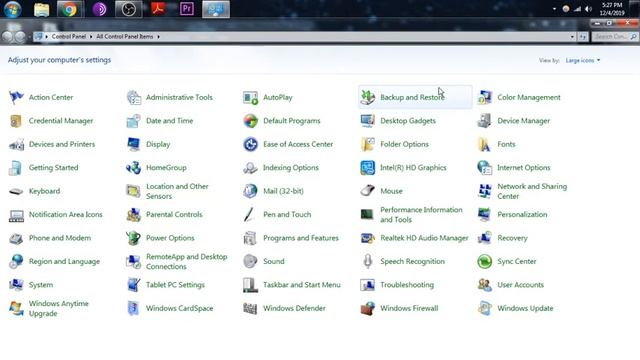The height and width of the screenshot is (360, 640).
Task: Show hidden icons in system tray
Action: 554,9
